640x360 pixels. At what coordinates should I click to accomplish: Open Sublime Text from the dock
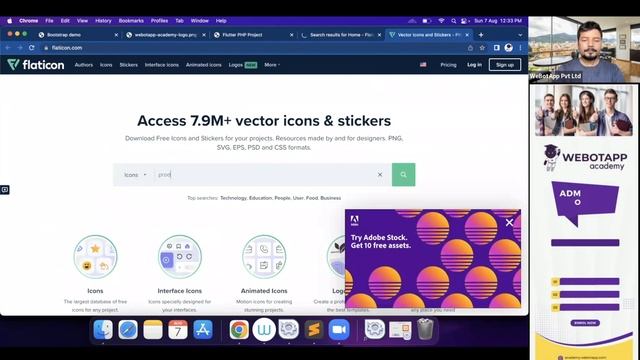(314, 329)
